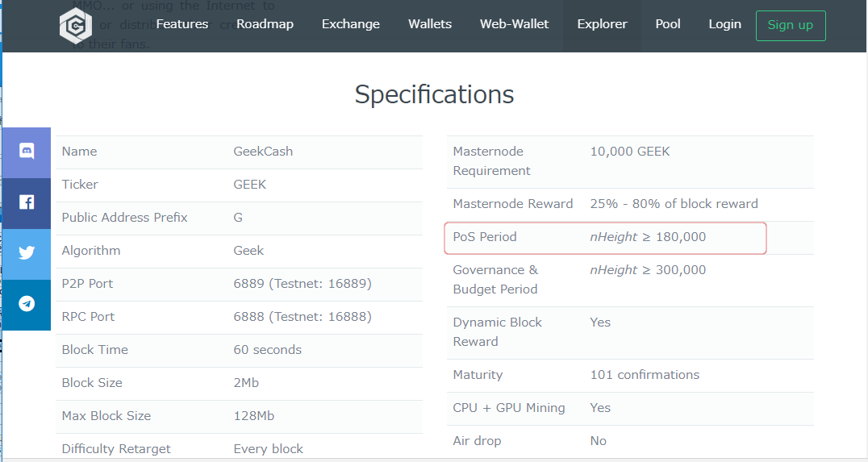Select the PoS Period row

click(x=605, y=237)
